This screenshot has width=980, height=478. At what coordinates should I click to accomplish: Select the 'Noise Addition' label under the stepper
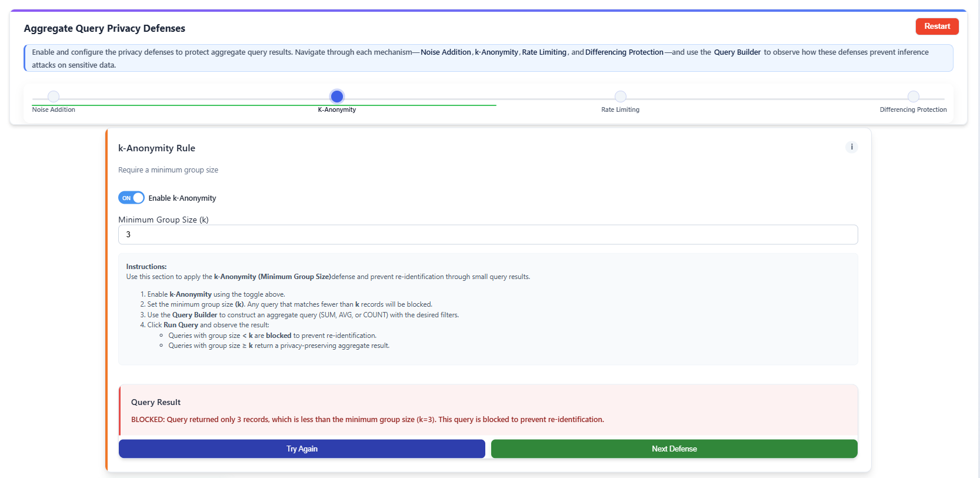(x=54, y=110)
